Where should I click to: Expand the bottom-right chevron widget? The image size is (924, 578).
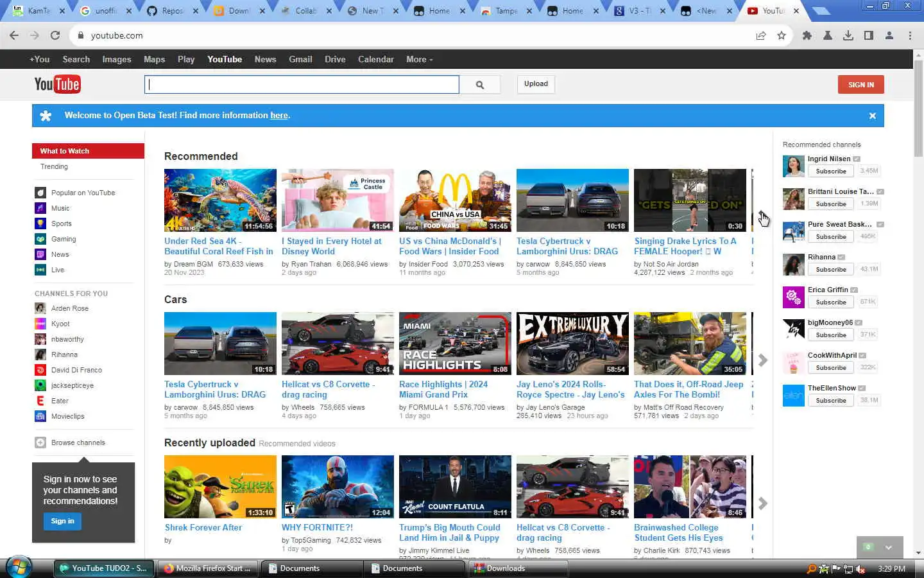tap(889, 547)
